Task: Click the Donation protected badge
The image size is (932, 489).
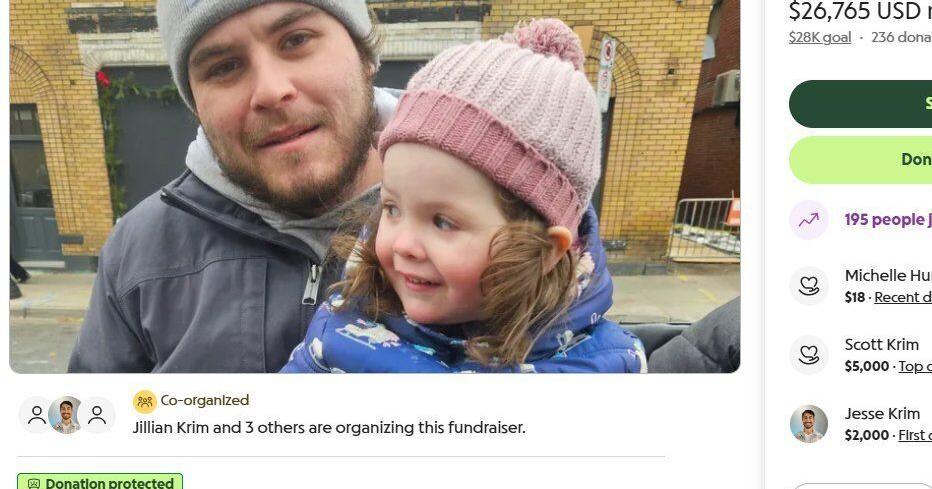Action: [100, 481]
